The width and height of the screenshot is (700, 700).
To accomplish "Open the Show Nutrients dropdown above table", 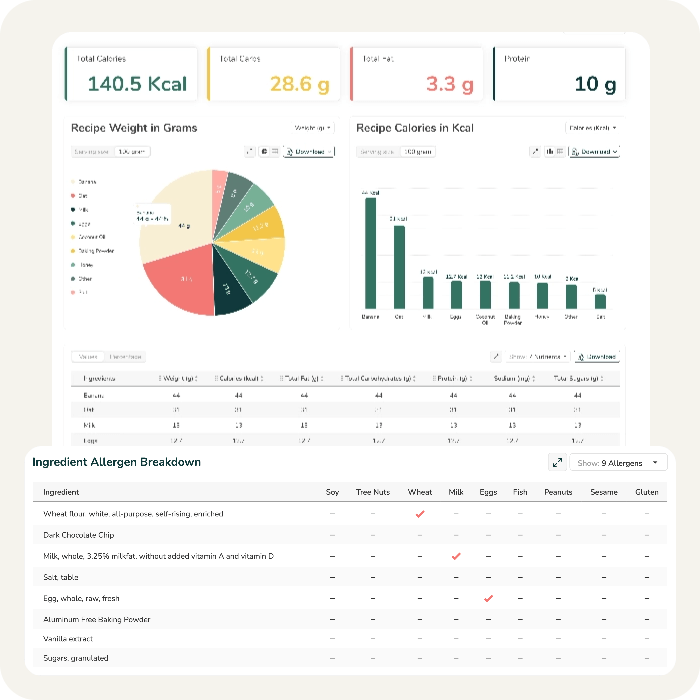I will coord(539,356).
